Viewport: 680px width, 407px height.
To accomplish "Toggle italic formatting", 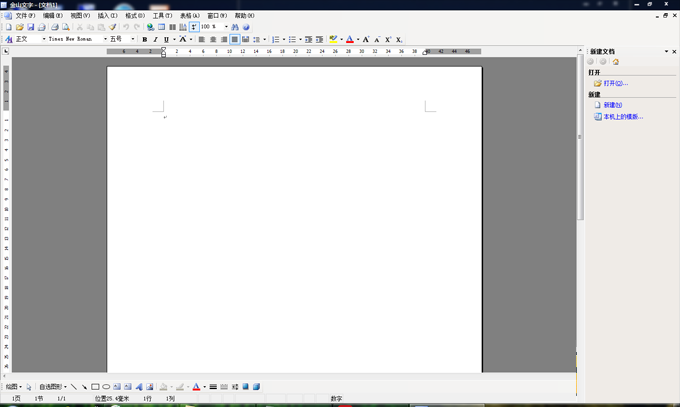I will tap(155, 39).
